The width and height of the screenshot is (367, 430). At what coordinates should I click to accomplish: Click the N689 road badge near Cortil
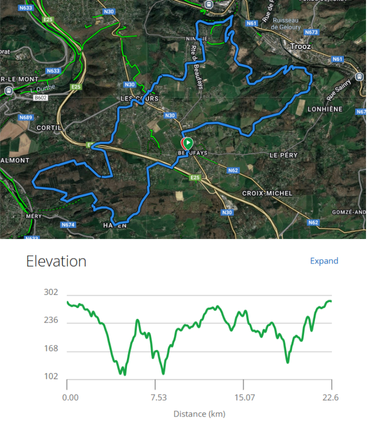(x=26, y=117)
